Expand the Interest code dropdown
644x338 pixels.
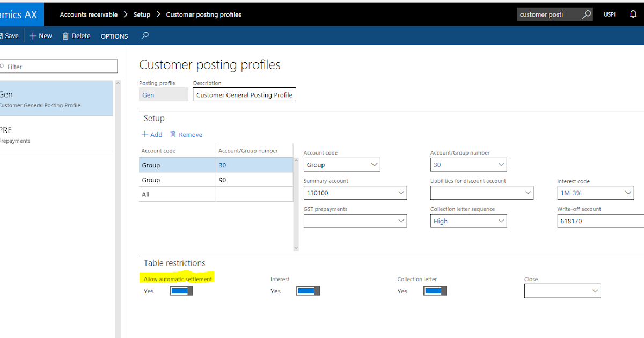coord(628,193)
